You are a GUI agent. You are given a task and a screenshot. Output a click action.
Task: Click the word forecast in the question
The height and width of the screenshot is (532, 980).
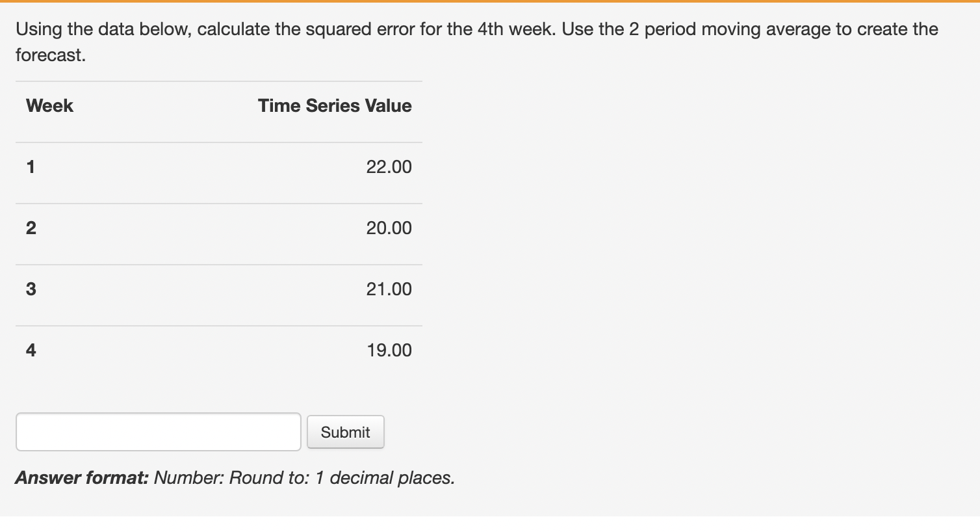click(48, 56)
